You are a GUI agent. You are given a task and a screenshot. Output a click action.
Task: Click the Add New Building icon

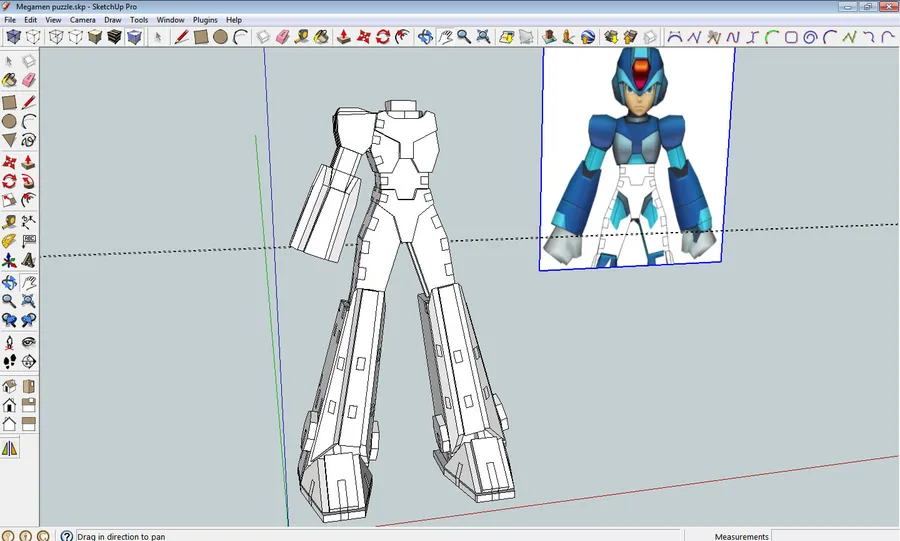549,37
